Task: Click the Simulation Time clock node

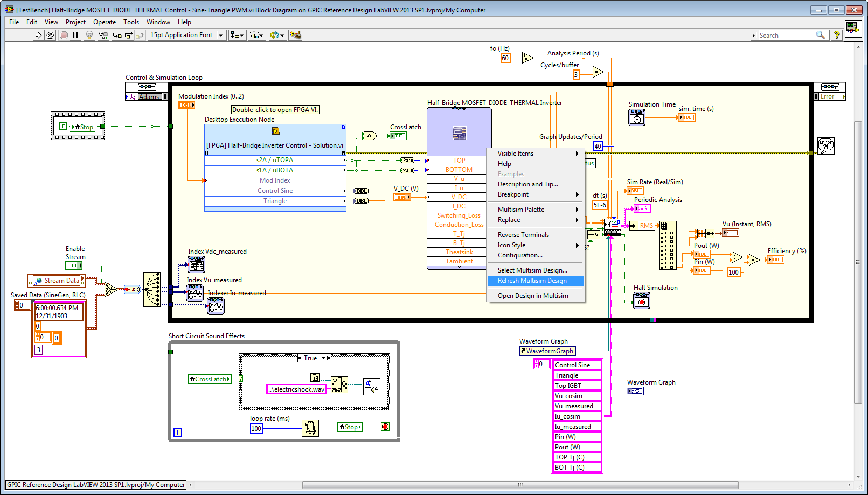Action: pyautogui.click(x=637, y=117)
